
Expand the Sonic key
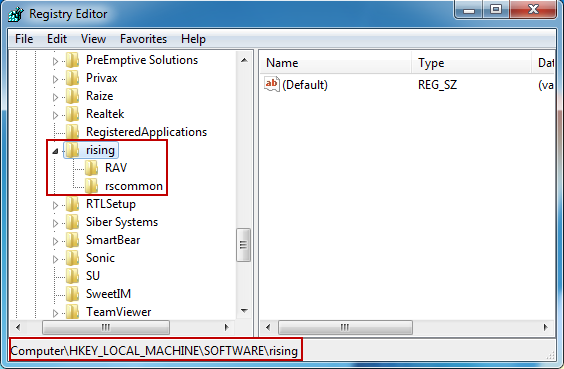tap(55, 259)
